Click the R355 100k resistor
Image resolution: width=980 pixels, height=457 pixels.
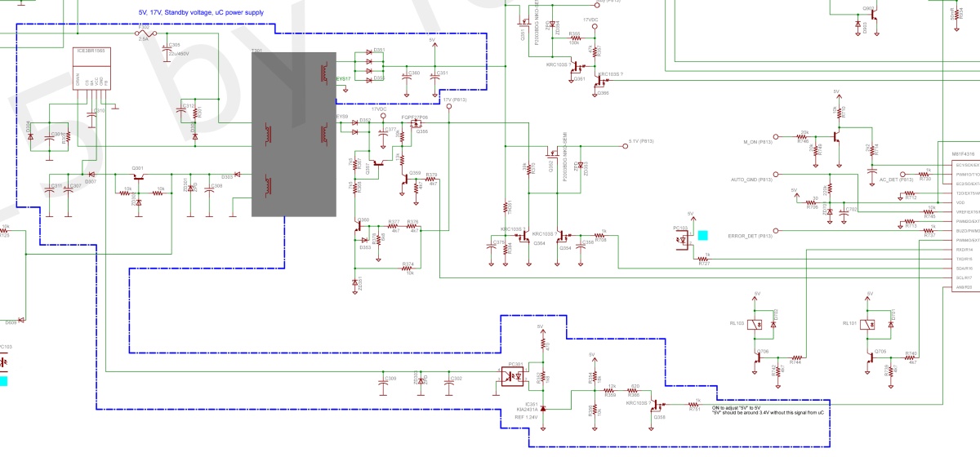(x=574, y=38)
